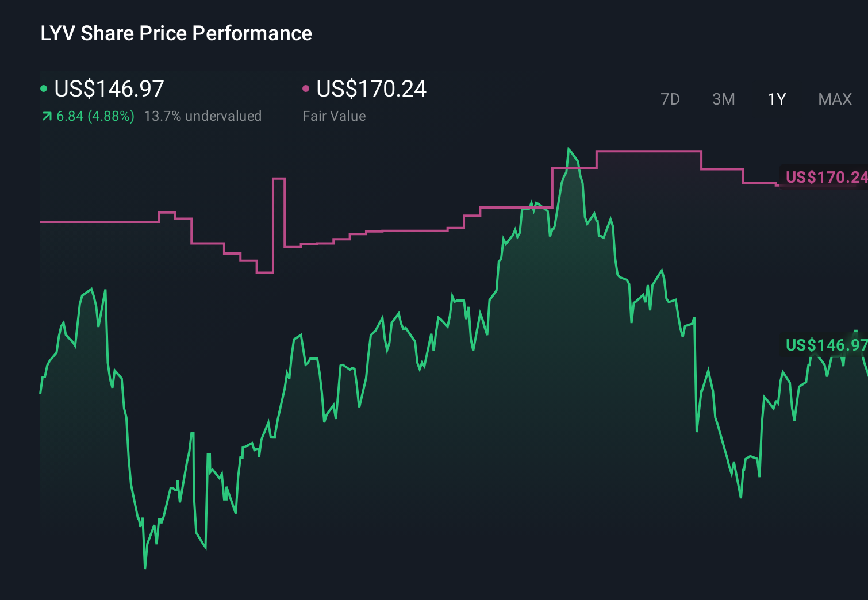This screenshot has height=600, width=868.
Task: Expand details on 13.7% undervalued text
Action: pyautogui.click(x=204, y=116)
